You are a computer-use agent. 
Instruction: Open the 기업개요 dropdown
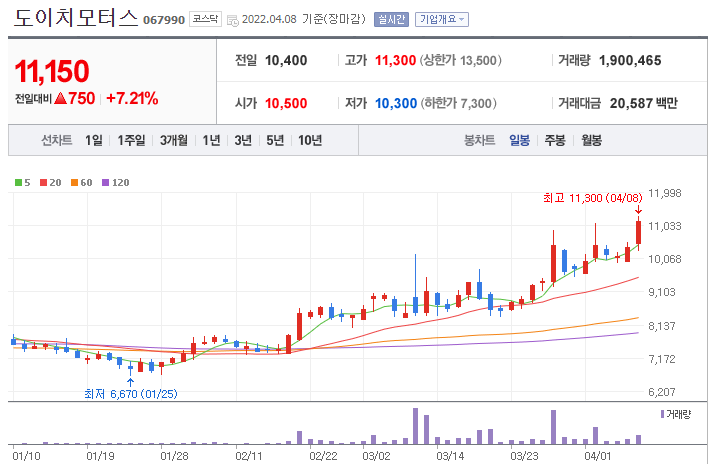coord(442,19)
